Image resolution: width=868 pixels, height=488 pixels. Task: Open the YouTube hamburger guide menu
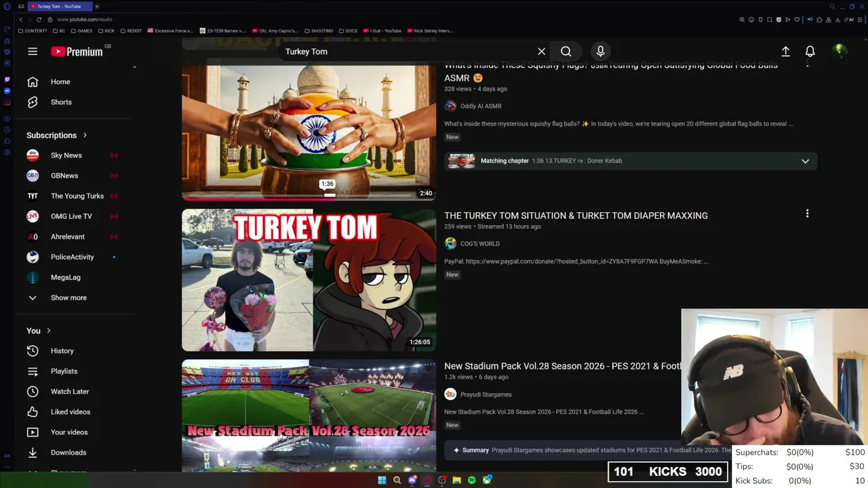coord(33,52)
